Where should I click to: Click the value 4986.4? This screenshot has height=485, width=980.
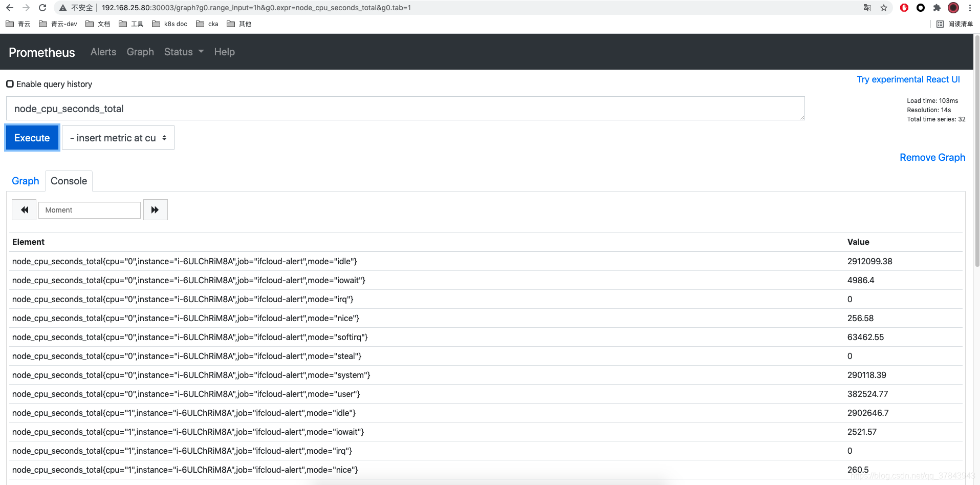861,280
